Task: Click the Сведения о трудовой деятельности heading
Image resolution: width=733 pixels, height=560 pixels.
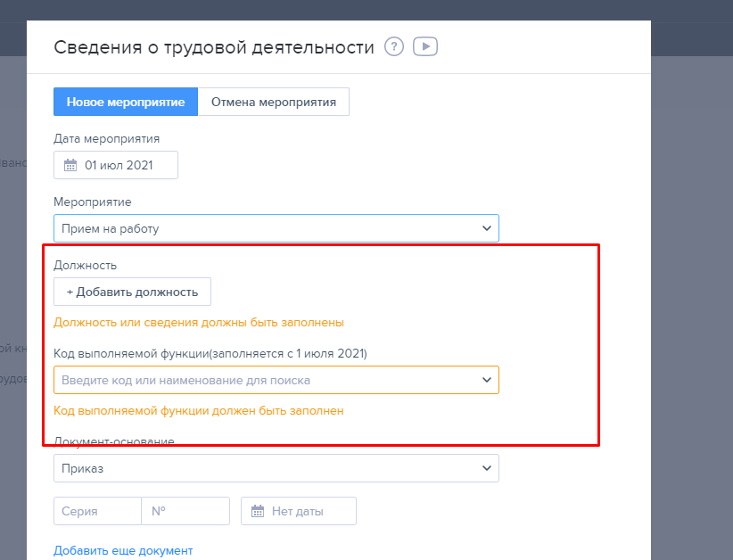Action: click(214, 47)
